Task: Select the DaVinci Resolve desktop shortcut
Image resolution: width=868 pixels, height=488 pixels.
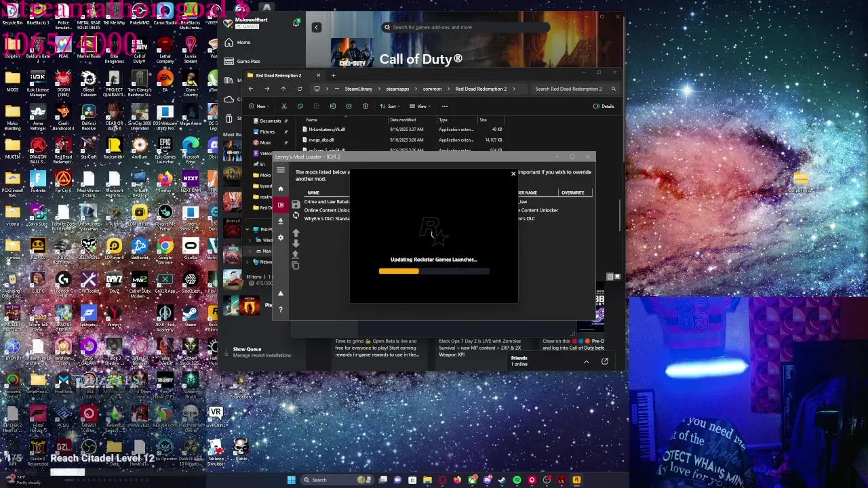Action: (89, 117)
